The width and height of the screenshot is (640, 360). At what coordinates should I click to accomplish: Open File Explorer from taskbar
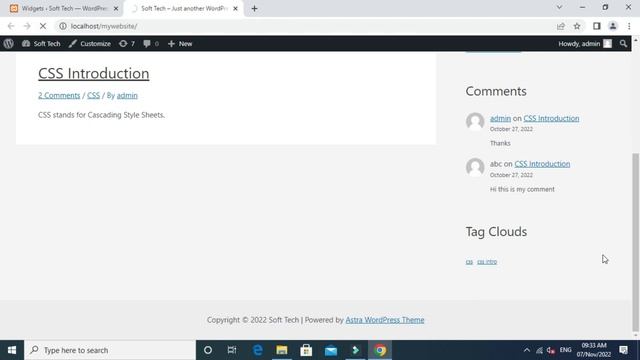pyautogui.click(x=282, y=350)
